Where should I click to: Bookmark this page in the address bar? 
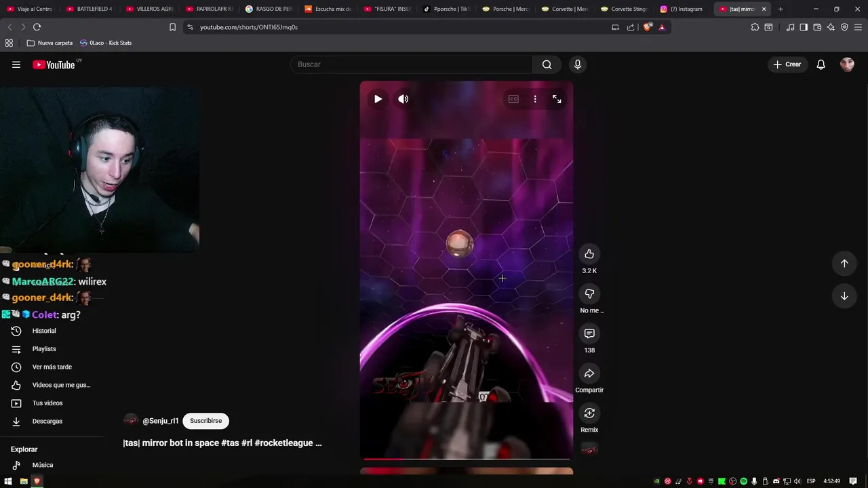(172, 27)
